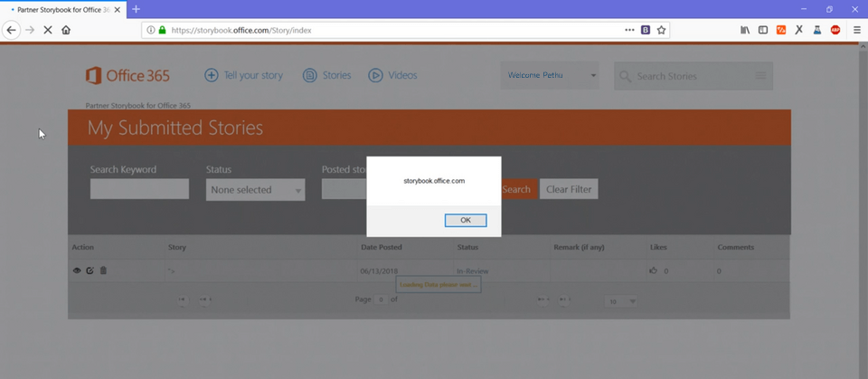Viewport: 868px width, 379px height.
Task: Open the Tell your story link
Action: click(x=253, y=75)
